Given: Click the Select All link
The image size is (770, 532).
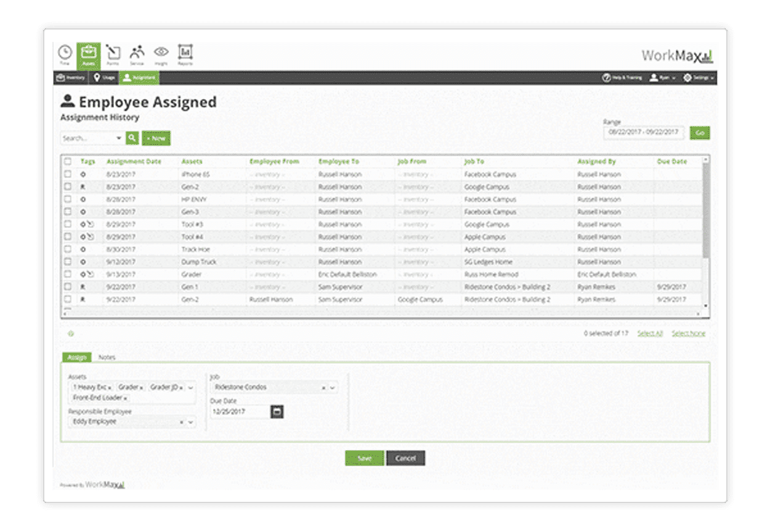Looking at the screenshot, I should coord(650,334).
